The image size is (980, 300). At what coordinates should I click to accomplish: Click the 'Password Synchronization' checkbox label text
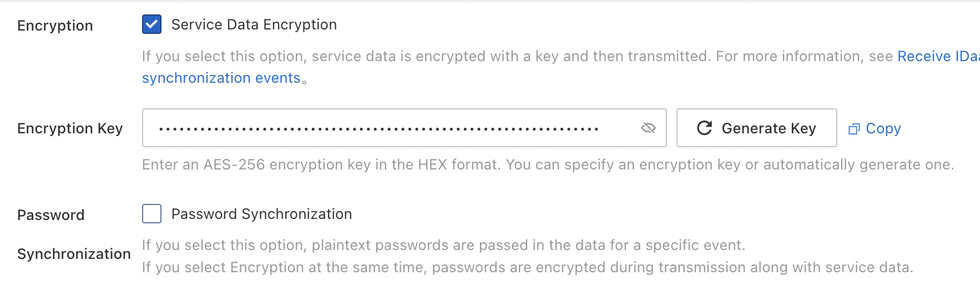[261, 214]
